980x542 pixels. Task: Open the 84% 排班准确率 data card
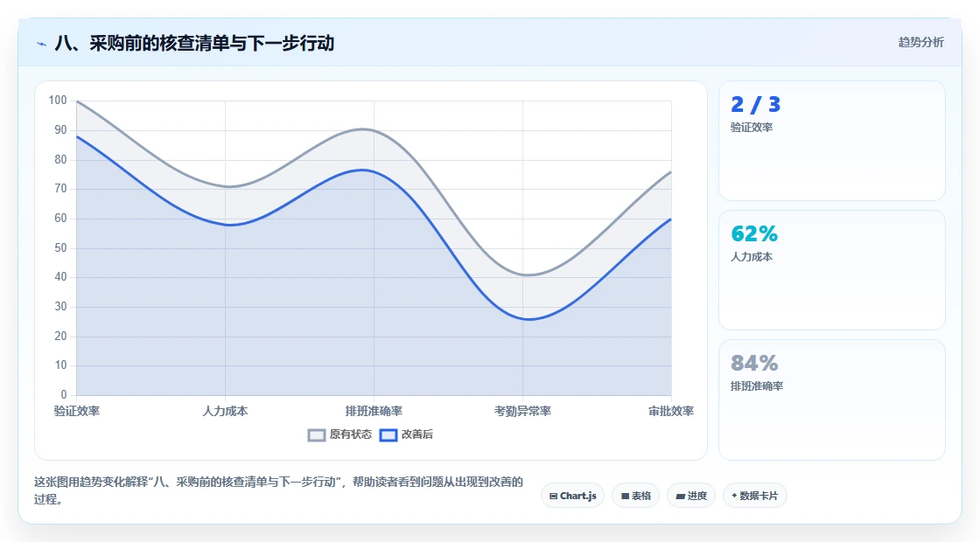click(x=832, y=400)
